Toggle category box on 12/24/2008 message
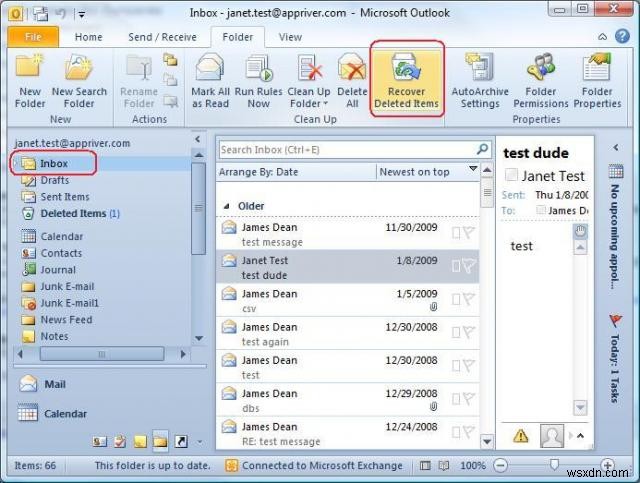 456,432
